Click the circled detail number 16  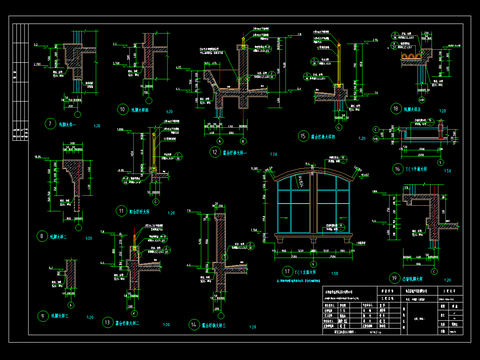(x=397, y=169)
